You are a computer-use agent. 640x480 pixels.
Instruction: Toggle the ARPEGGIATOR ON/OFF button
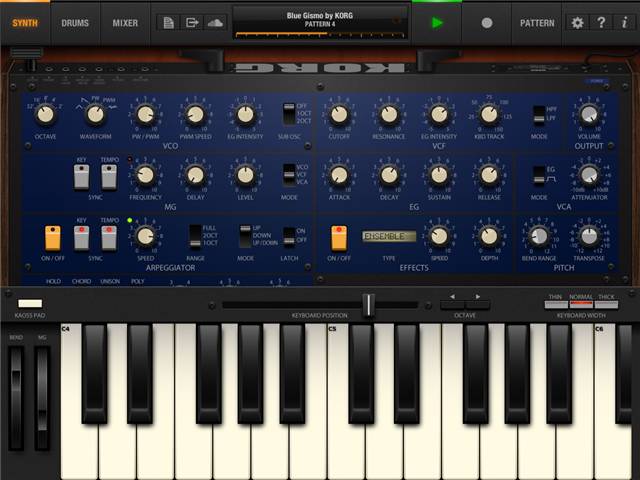point(53,238)
